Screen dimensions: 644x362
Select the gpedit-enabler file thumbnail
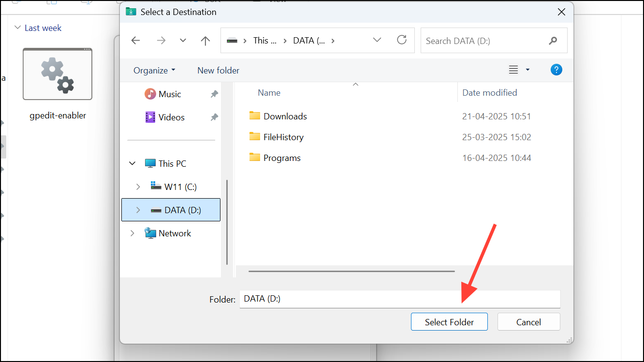[58, 74]
